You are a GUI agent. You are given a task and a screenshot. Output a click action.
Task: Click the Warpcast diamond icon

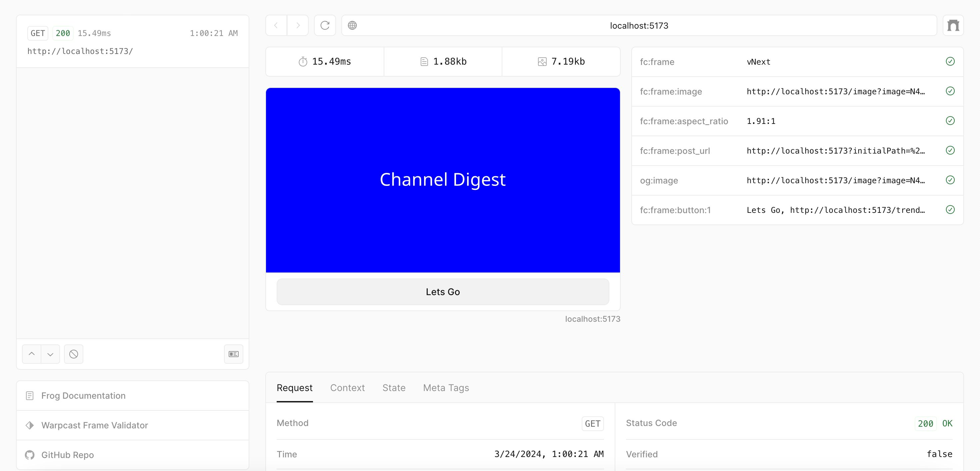pyautogui.click(x=30, y=425)
